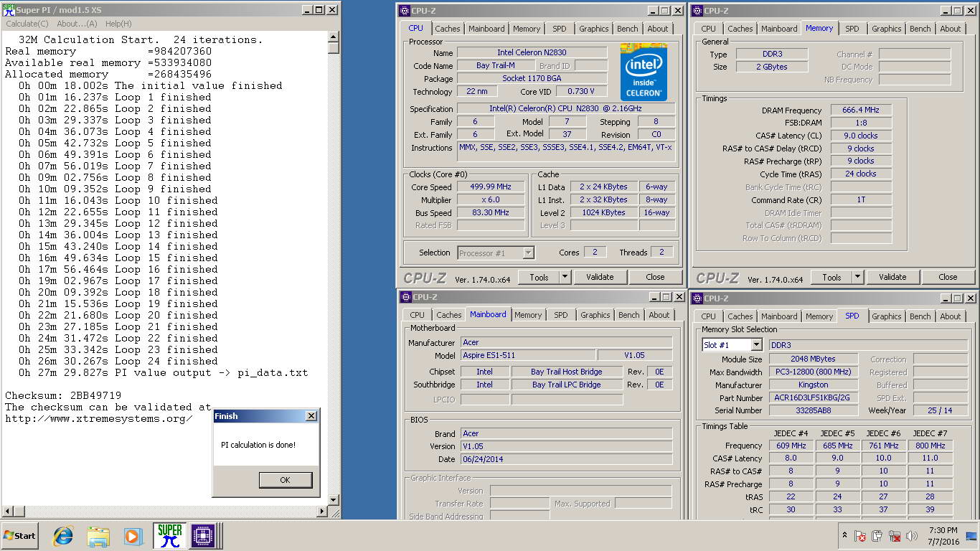The width and height of the screenshot is (980, 551).
Task: Click the BIOS Date value 06/24/2014
Action: [566, 459]
